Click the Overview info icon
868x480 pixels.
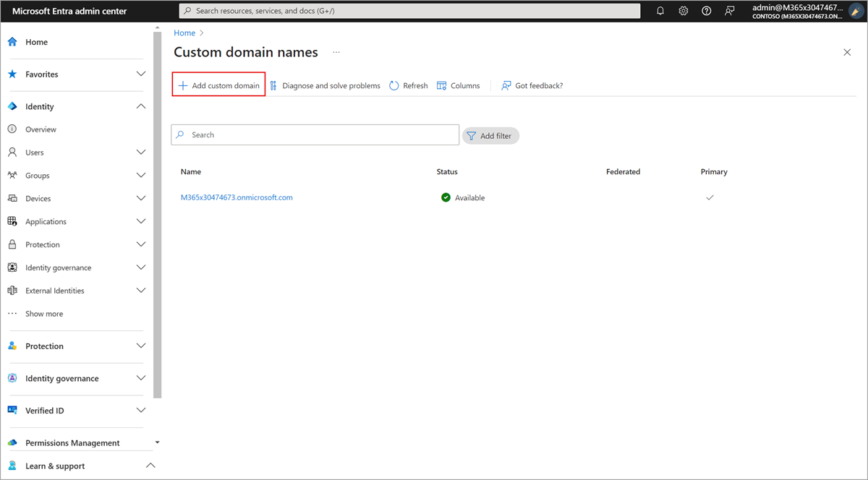point(12,129)
